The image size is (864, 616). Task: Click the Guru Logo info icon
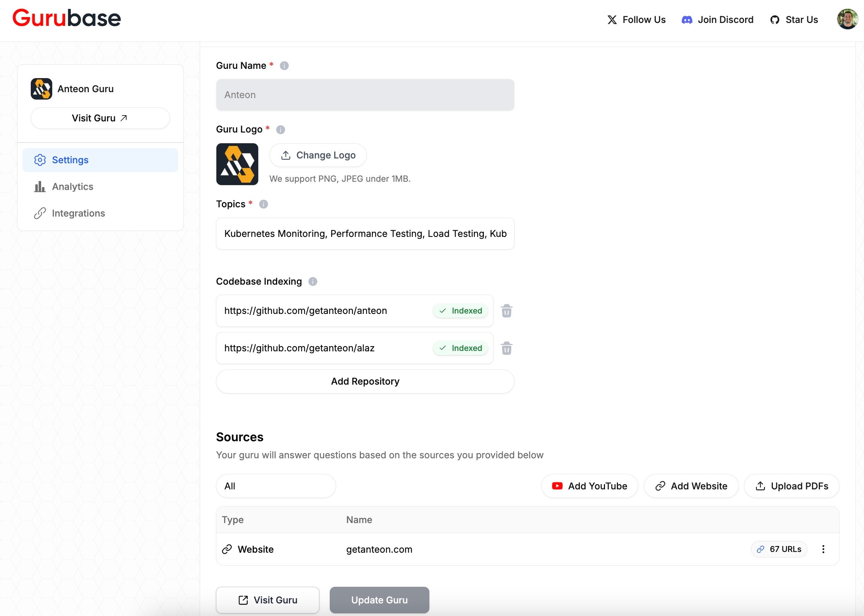[280, 130]
